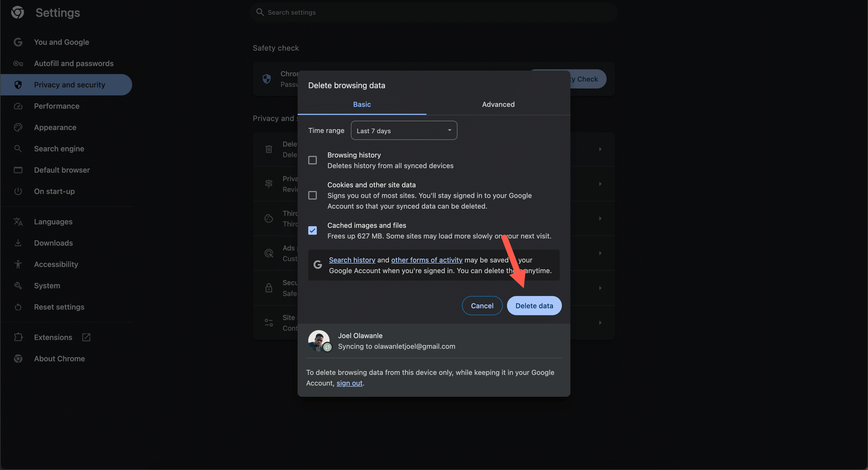Tick the Browsing history checkbox

pyautogui.click(x=312, y=160)
